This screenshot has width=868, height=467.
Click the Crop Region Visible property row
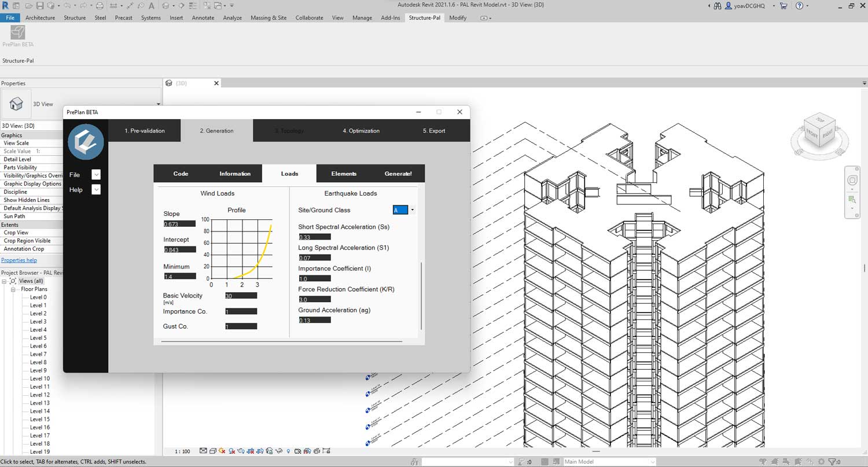(32, 241)
